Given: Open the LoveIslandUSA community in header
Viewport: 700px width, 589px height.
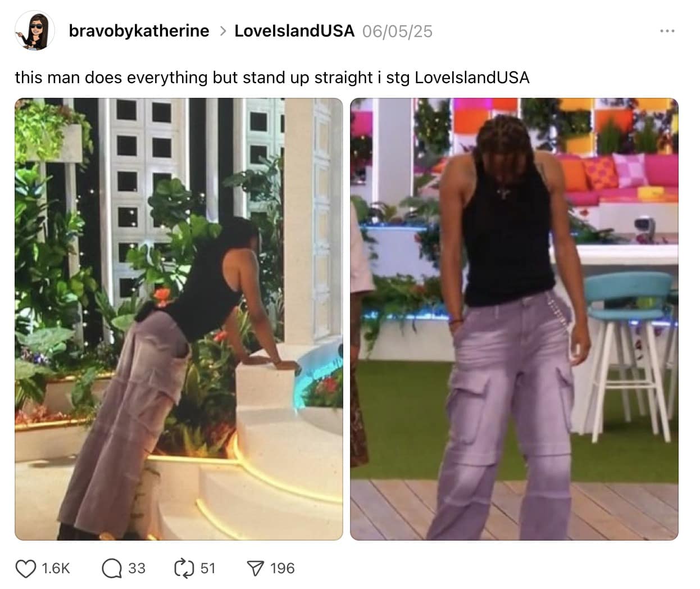Looking at the screenshot, I should 294,31.
